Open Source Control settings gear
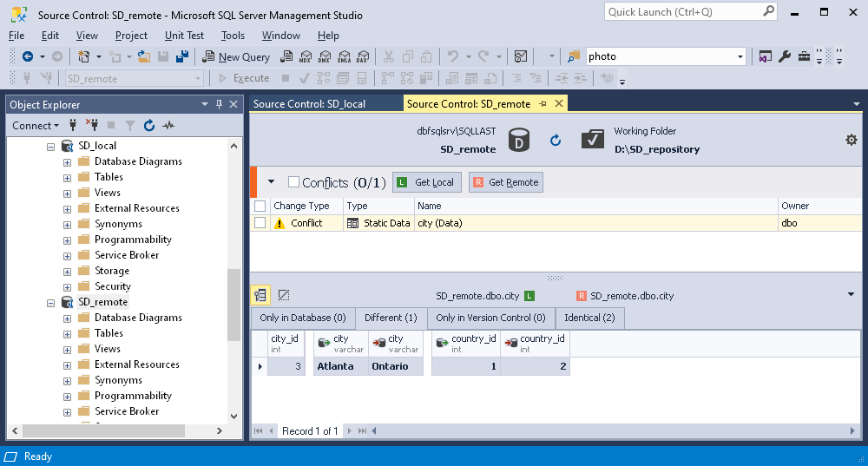 (x=852, y=140)
